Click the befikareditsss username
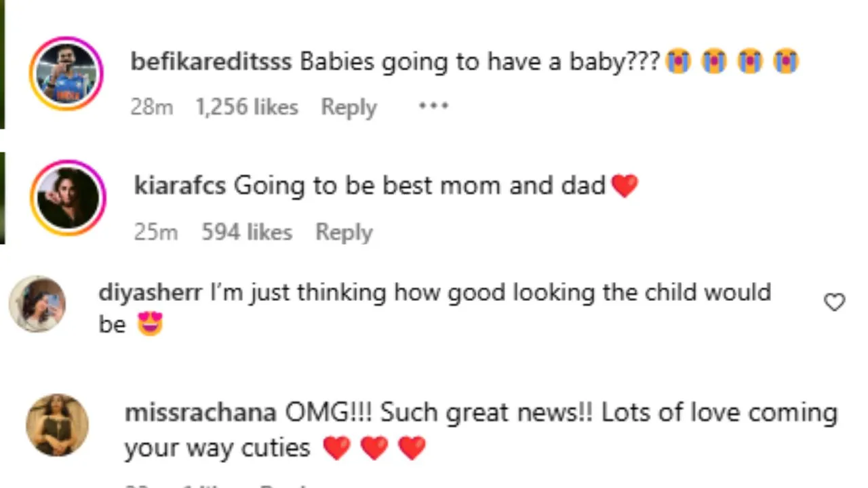The width and height of the screenshot is (868, 488). tap(211, 62)
